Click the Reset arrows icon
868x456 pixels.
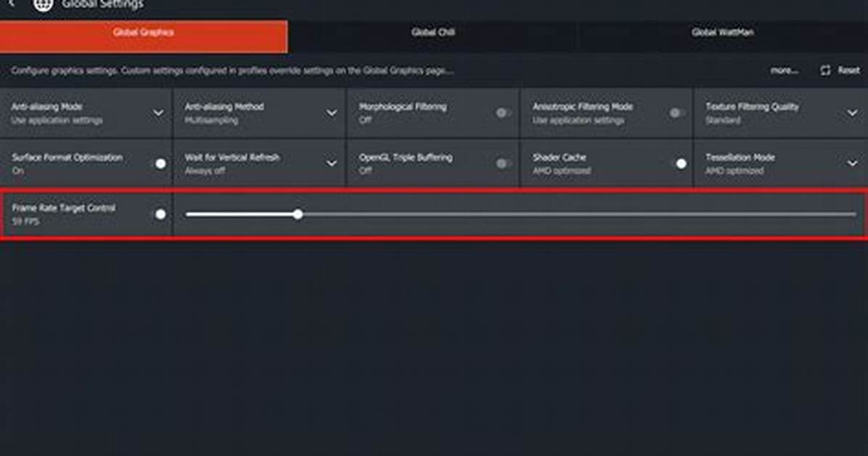(825, 70)
